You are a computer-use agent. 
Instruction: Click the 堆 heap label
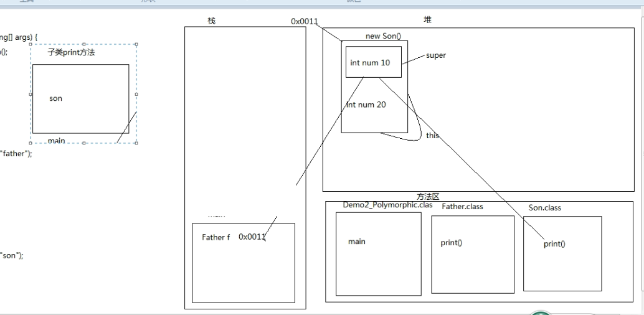(427, 20)
